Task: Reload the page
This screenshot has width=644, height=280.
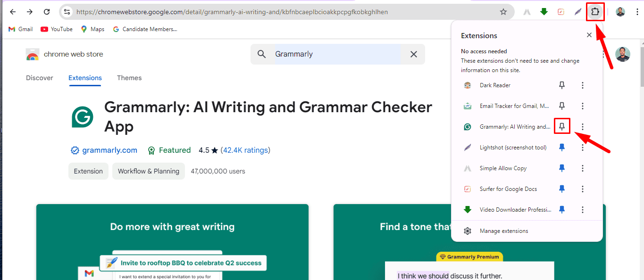Action: click(46, 12)
